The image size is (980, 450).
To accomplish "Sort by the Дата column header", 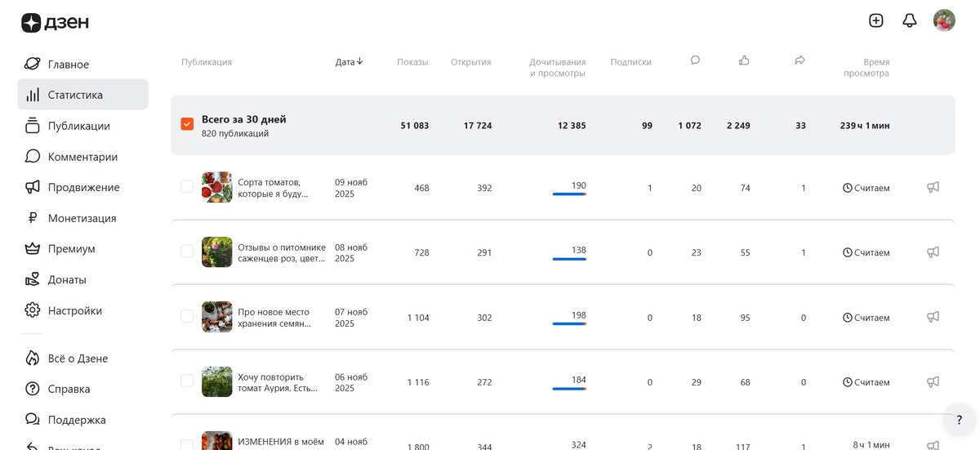I will 349,62.
